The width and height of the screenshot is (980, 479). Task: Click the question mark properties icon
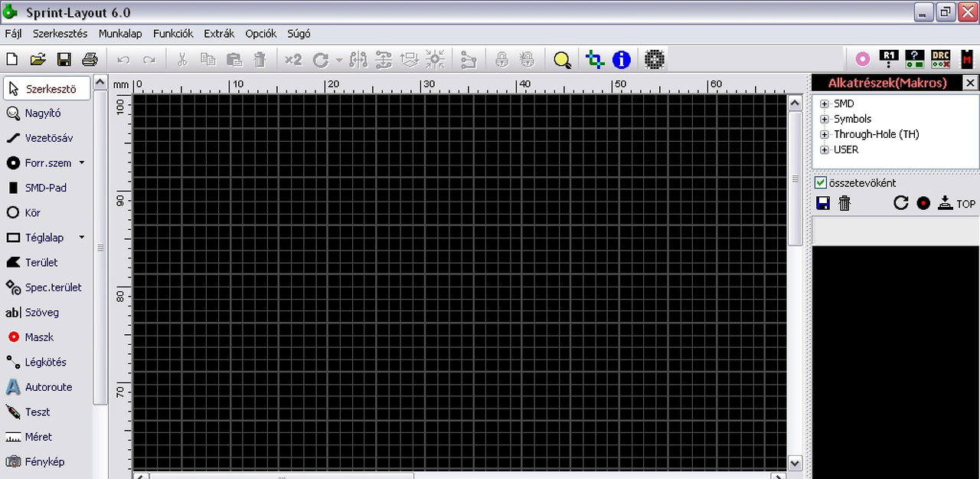[x=915, y=59]
